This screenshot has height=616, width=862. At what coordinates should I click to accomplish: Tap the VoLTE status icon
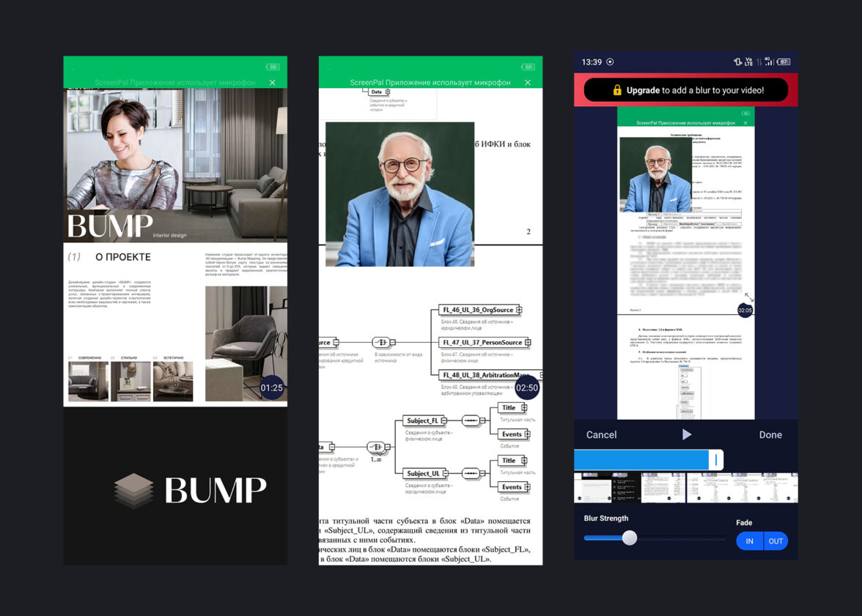point(749,62)
